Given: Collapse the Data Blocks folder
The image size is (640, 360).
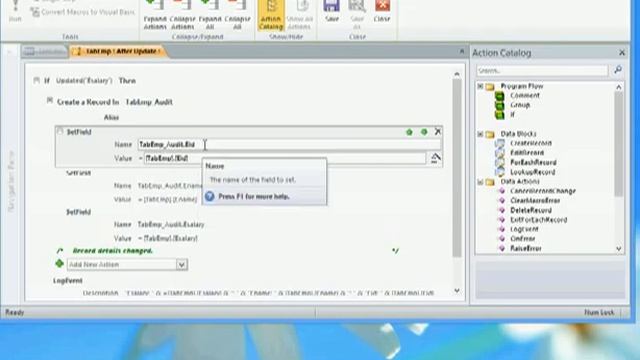Looking at the screenshot, I should (480, 134).
